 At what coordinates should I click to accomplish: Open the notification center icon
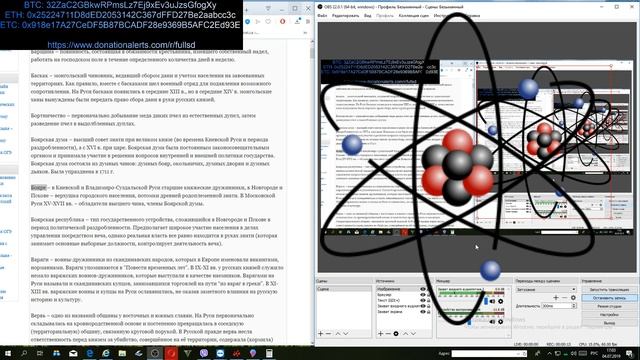[630, 353]
